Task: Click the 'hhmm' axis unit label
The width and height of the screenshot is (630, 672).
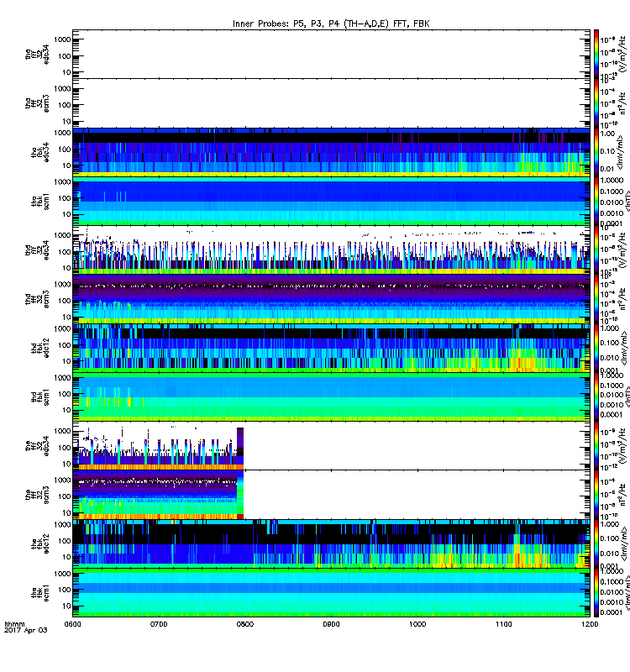Action: coord(14,624)
